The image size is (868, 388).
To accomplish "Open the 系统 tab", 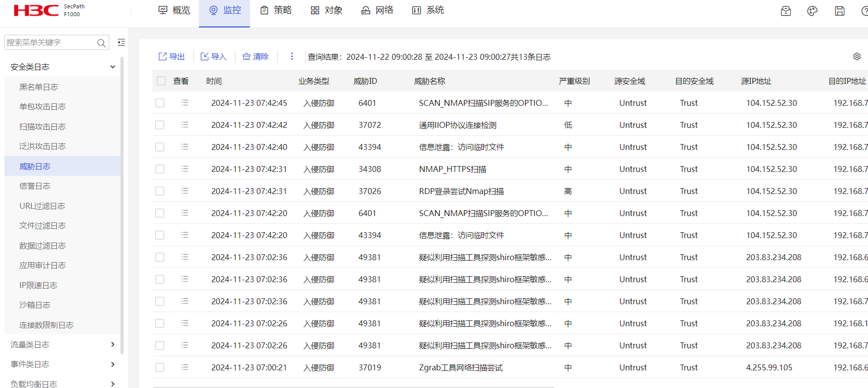I will 428,10.
